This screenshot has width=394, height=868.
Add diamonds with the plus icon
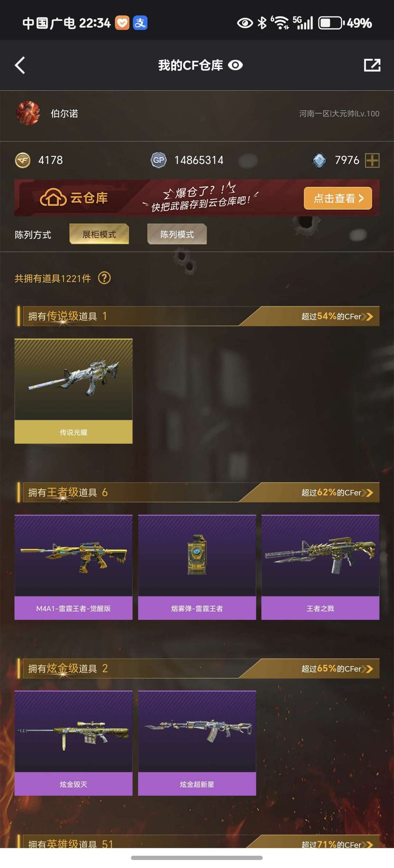click(372, 160)
